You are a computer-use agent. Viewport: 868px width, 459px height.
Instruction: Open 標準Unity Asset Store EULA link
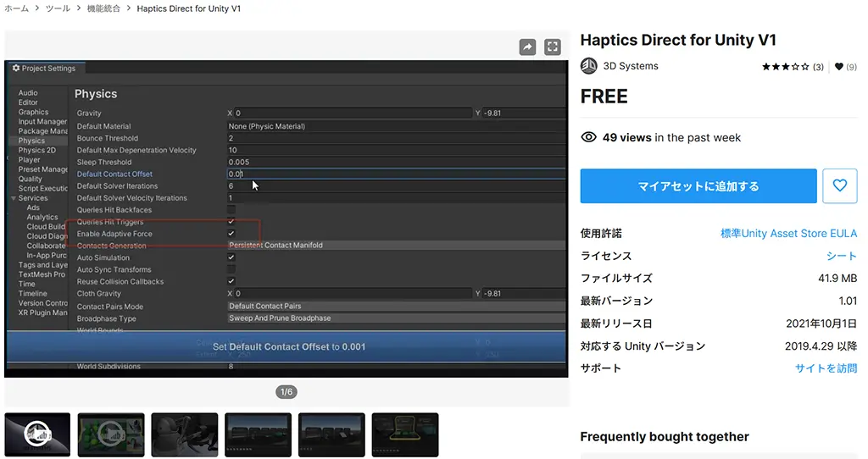click(788, 234)
